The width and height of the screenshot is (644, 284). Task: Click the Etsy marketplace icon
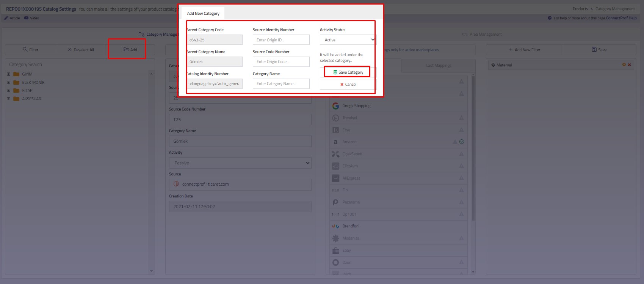(x=335, y=130)
